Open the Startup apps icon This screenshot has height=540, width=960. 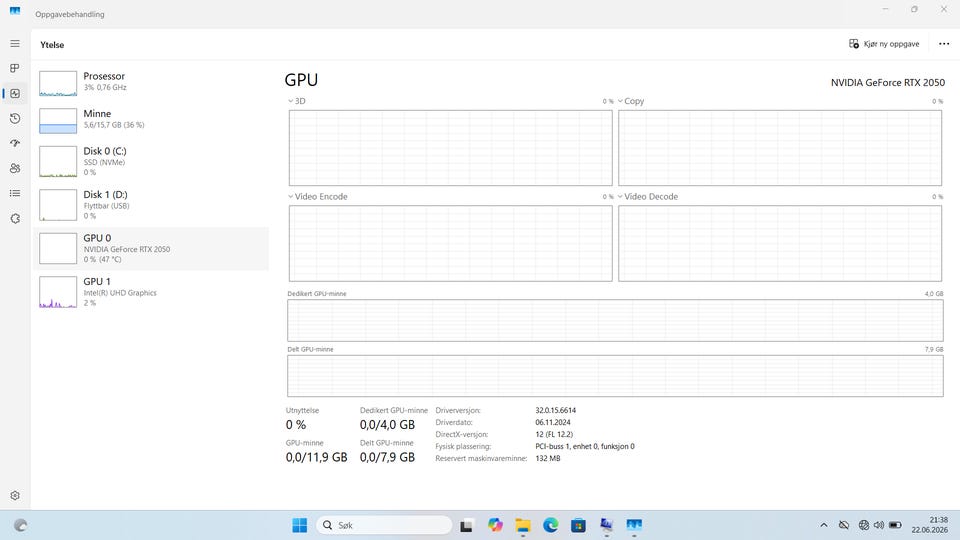click(x=15, y=143)
